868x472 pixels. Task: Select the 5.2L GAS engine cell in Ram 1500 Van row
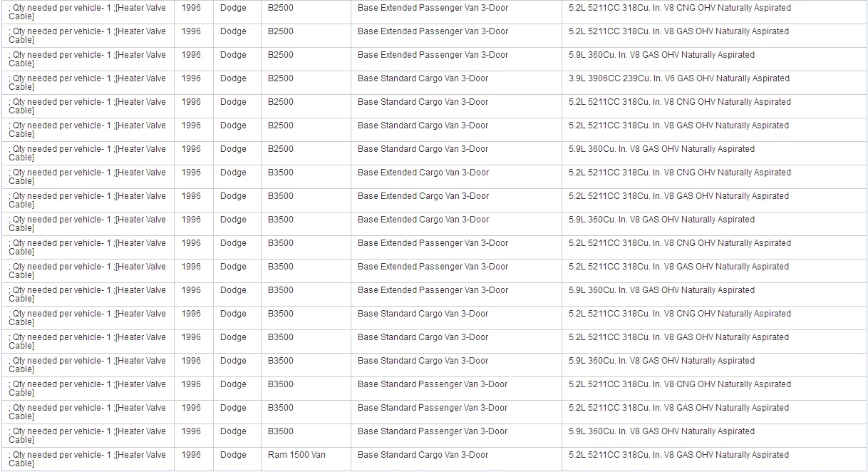[714, 459]
